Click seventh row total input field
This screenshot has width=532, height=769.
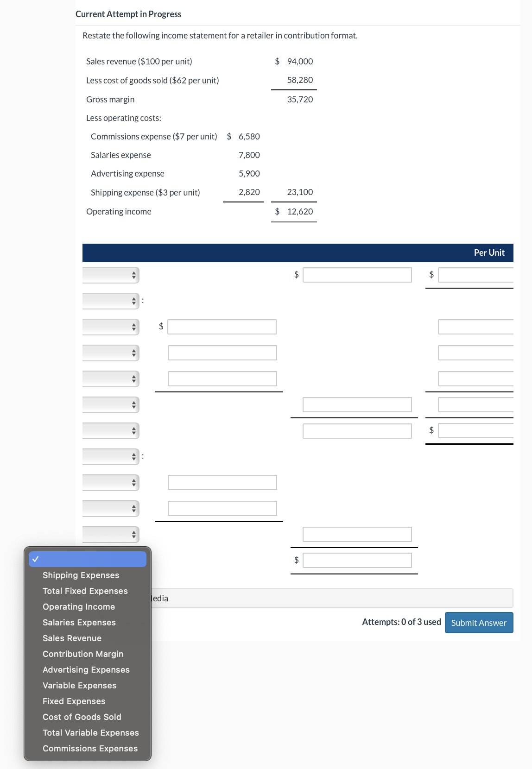[x=357, y=431]
